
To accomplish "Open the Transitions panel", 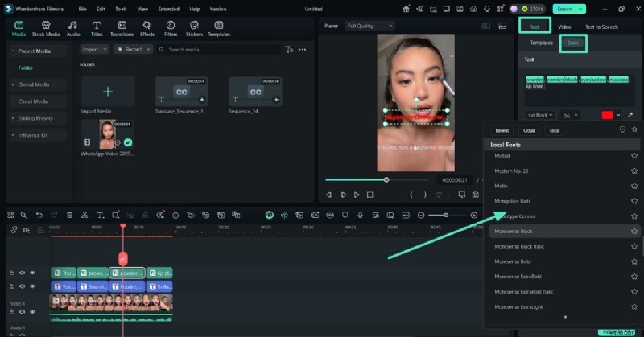I will click(122, 28).
